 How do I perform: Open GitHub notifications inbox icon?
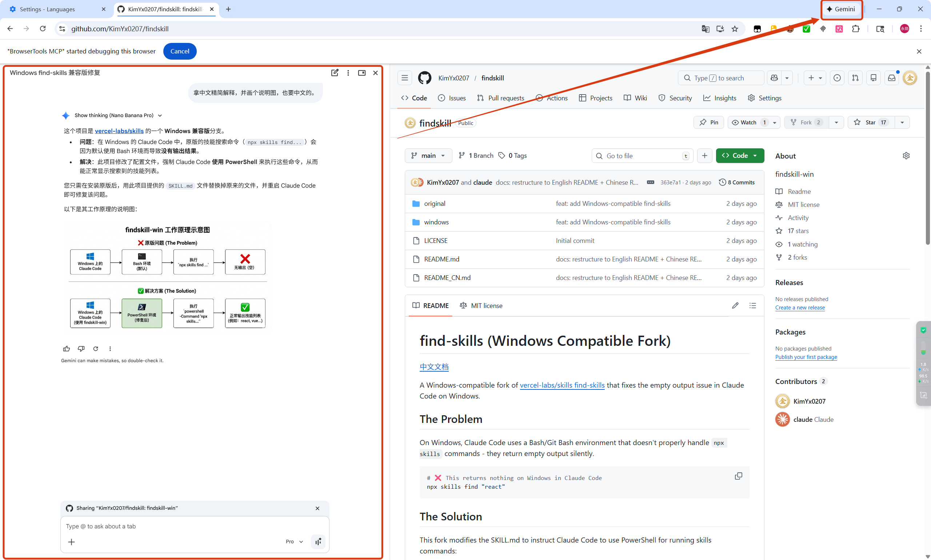891,78
